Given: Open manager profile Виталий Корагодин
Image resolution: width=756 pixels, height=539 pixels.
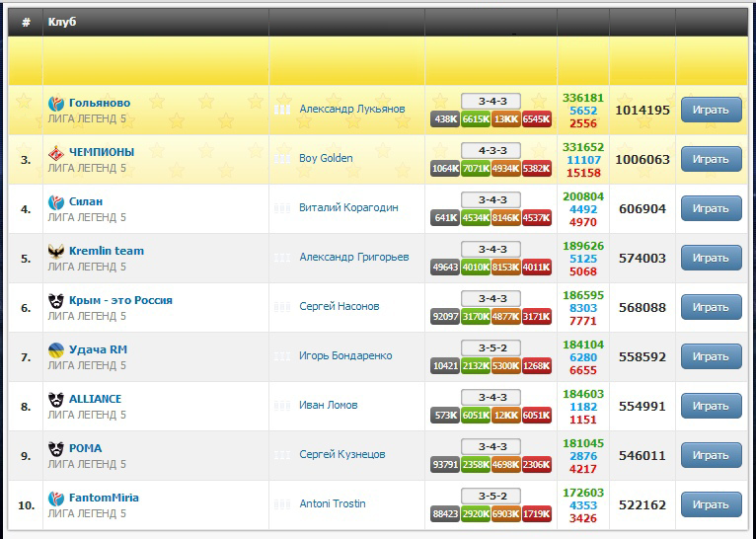Looking at the screenshot, I should pyautogui.click(x=348, y=207).
